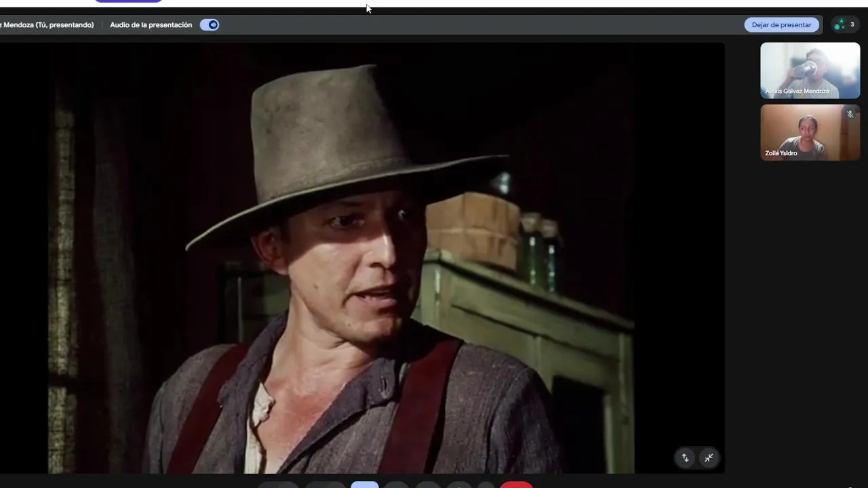Click the Dejar de presentar button
The height and width of the screenshot is (488, 868).
pyautogui.click(x=781, y=25)
